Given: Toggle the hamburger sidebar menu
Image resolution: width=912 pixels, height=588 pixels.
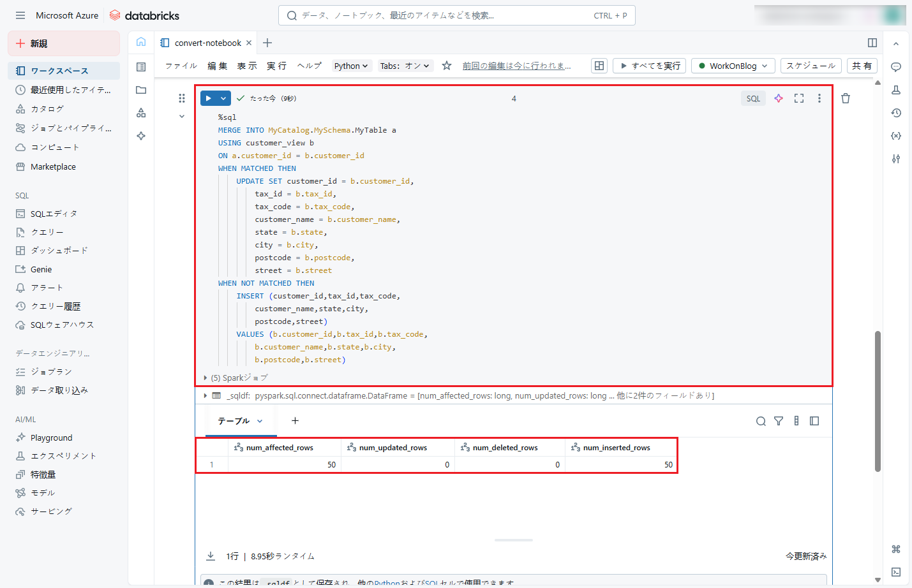Looking at the screenshot, I should (x=20, y=15).
